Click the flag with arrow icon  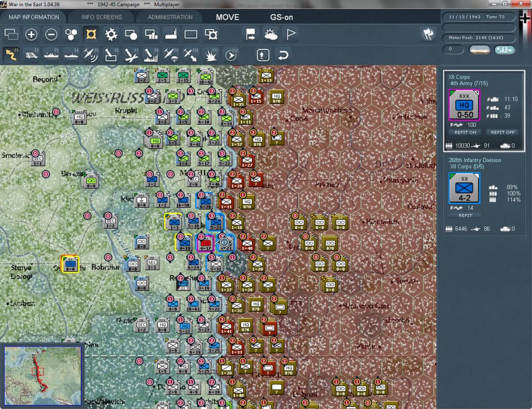pyautogui.click(x=251, y=34)
